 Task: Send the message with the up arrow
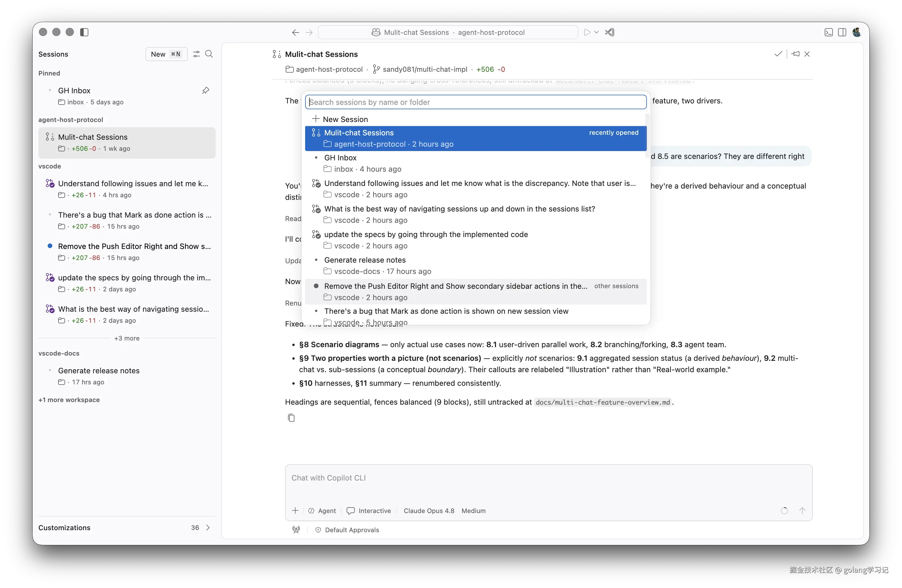click(802, 511)
